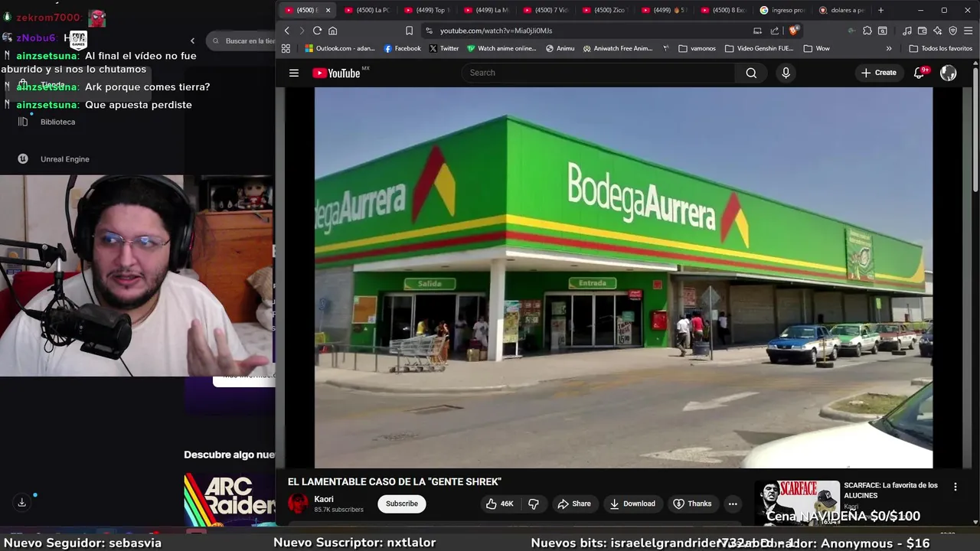Screen dimensions: 980x551
Task: Click the YouTube search magnifier button
Action: (751, 73)
